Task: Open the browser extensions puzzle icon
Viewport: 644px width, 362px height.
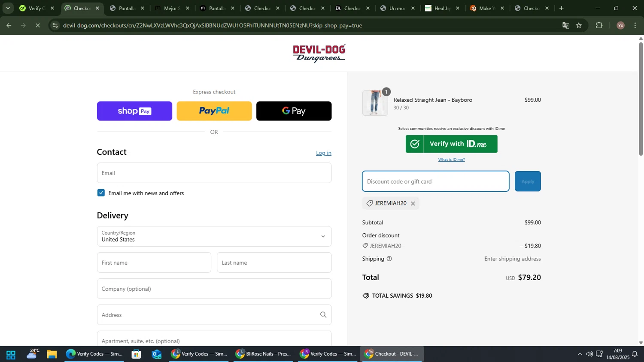Action: (599, 25)
